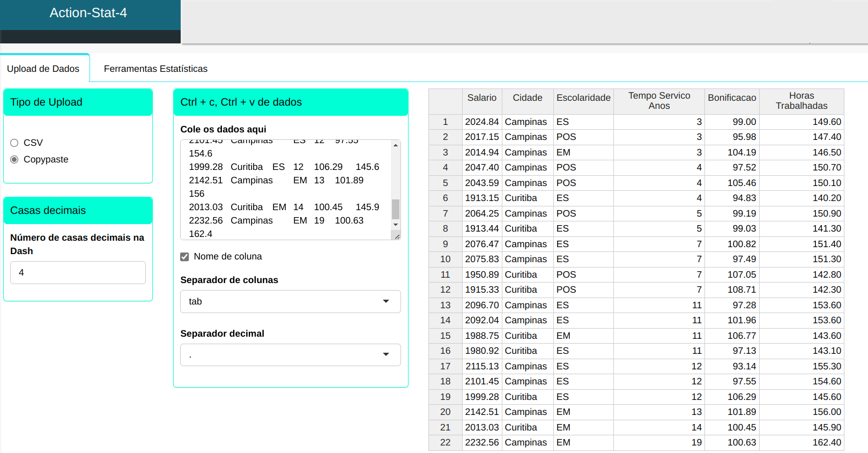Click the Salario column header
Image resolution: width=868 pixels, height=453 pixels.
[x=481, y=98]
